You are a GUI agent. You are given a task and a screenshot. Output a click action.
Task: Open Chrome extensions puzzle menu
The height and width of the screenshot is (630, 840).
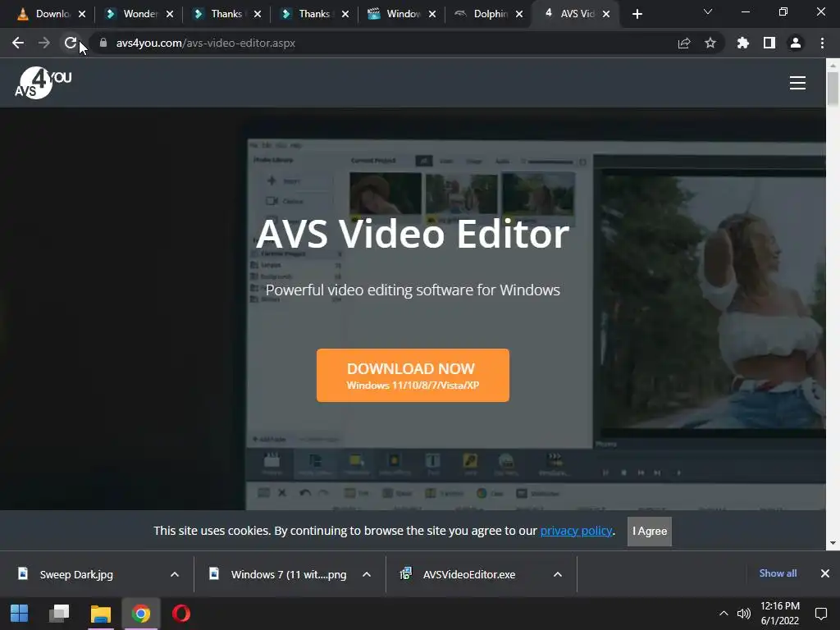[743, 43]
